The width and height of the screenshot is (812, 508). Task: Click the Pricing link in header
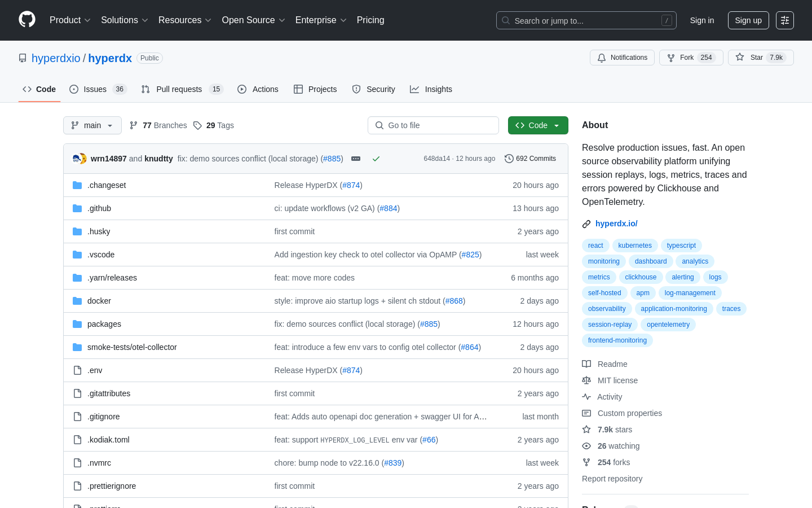[x=370, y=20]
